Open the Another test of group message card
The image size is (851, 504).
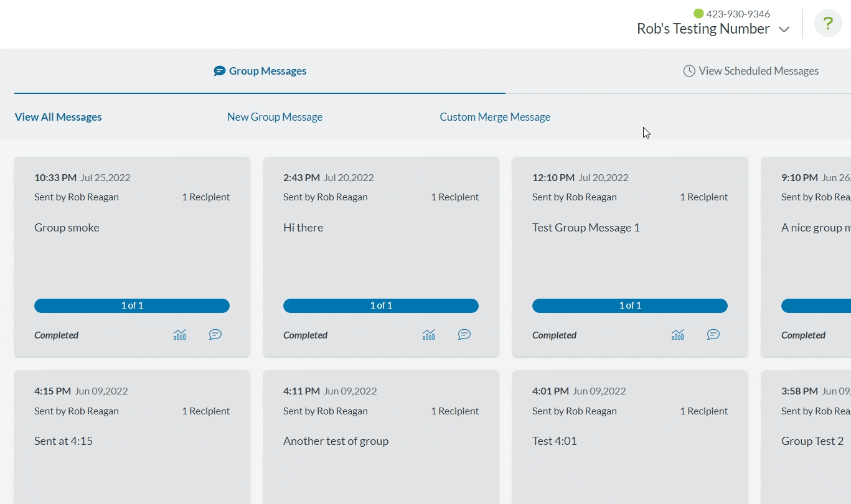tap(381, 441)
